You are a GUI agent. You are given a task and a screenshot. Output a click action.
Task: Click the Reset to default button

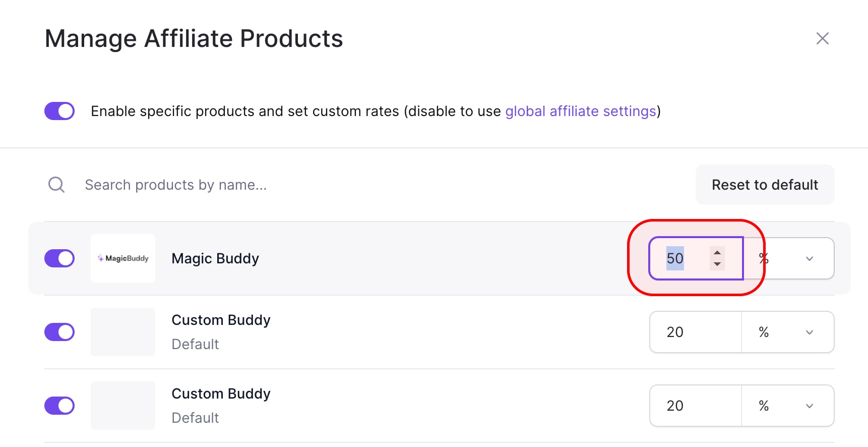(x=764, y=185)
